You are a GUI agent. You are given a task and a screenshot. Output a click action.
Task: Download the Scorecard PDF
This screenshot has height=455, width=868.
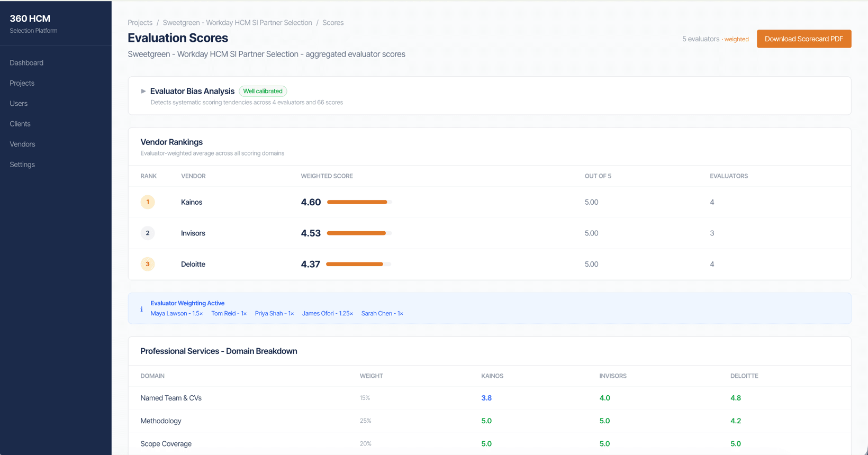click(804, 39)
